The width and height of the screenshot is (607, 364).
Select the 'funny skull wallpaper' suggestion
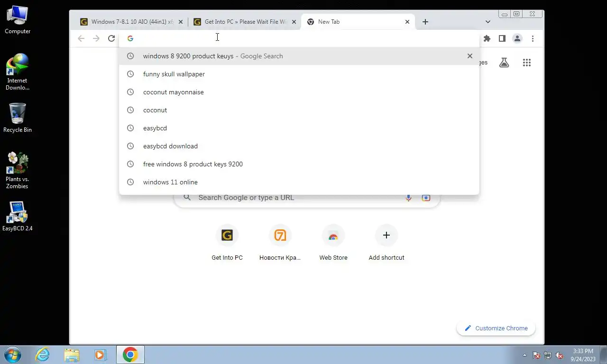(x=299, y=74)
